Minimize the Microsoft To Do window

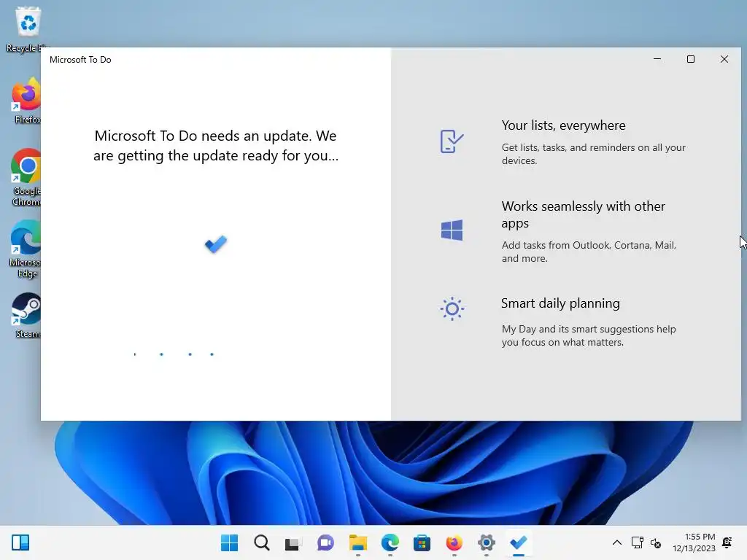click(x=657, y=59)
